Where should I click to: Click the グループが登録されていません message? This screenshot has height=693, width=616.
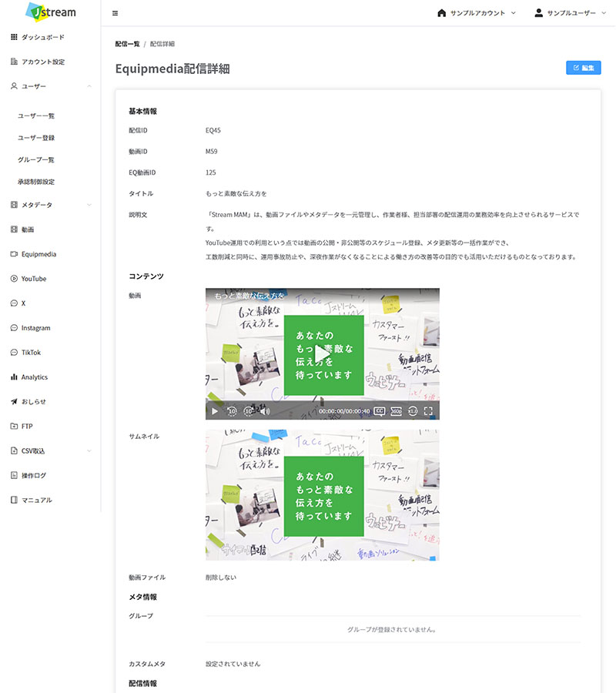click(392, 629)
